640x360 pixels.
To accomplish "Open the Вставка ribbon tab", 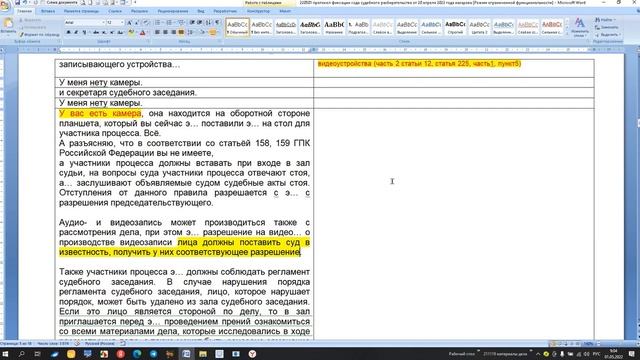I will [x=48, y=11].
